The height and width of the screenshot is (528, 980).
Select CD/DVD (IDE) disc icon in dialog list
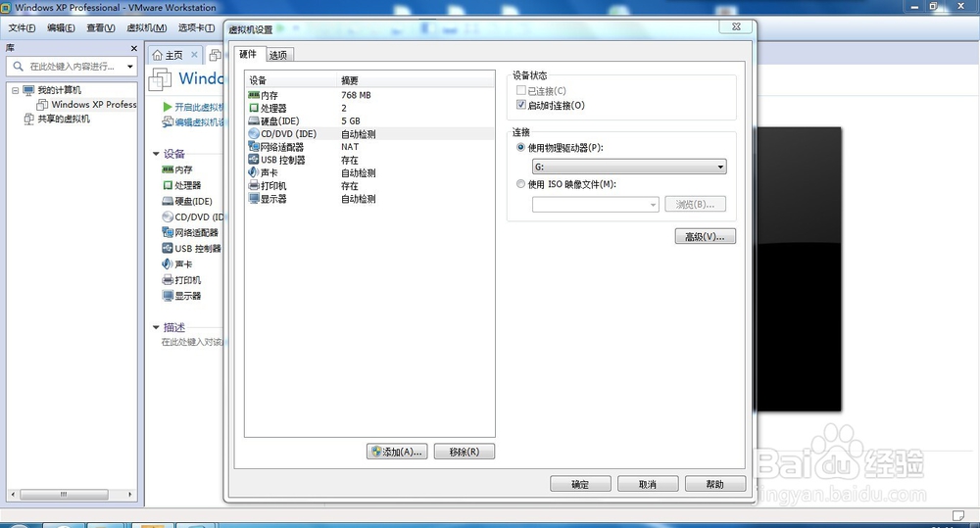(254, 134)
